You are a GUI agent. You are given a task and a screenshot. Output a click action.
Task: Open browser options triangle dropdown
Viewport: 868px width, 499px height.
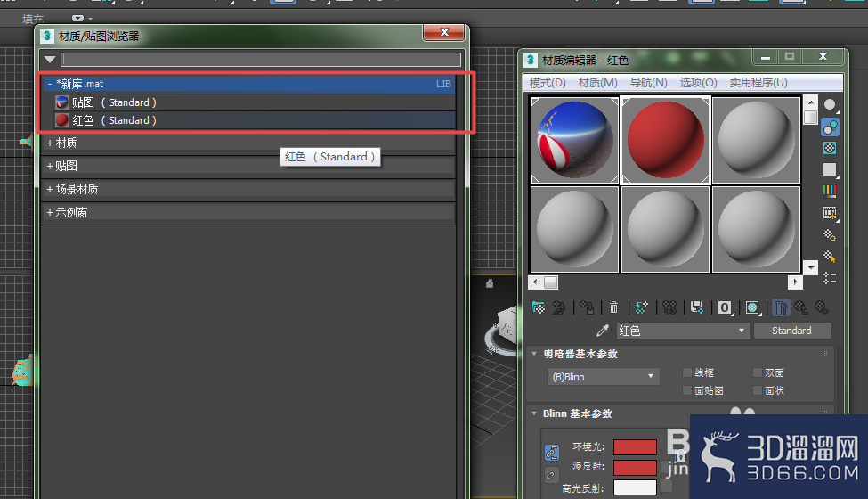(x=50, y=60)
